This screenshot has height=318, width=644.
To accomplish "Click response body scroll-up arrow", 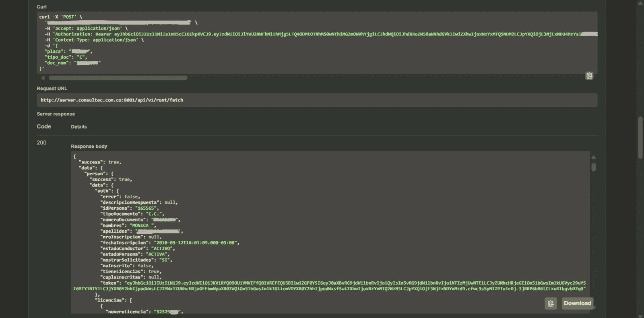I will tap(594, 157).
